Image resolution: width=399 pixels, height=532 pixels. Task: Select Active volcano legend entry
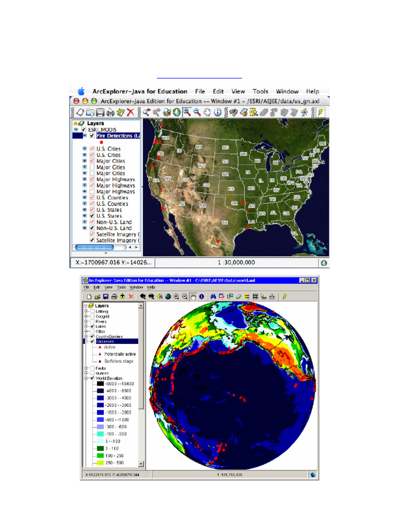(110, 347)
